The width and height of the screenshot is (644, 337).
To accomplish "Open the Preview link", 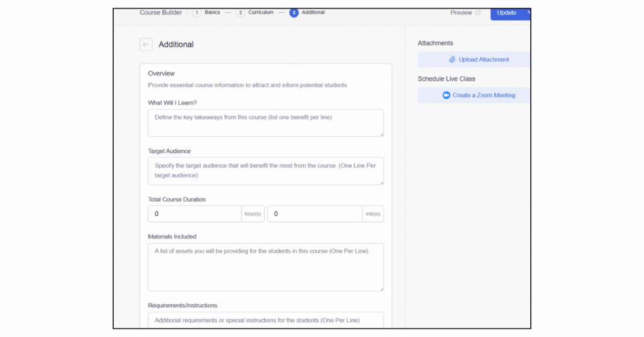I will 461,13.
